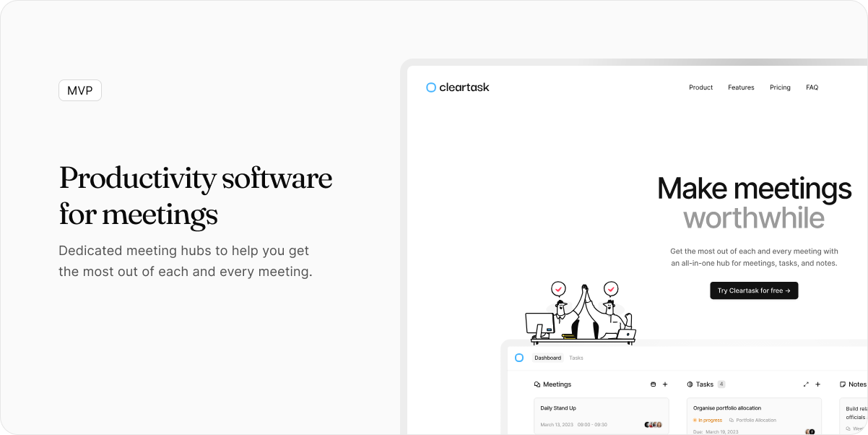Go to Pricing in the navigation
Viewport: 868px width, 435px height.
[x=780, y=87]
